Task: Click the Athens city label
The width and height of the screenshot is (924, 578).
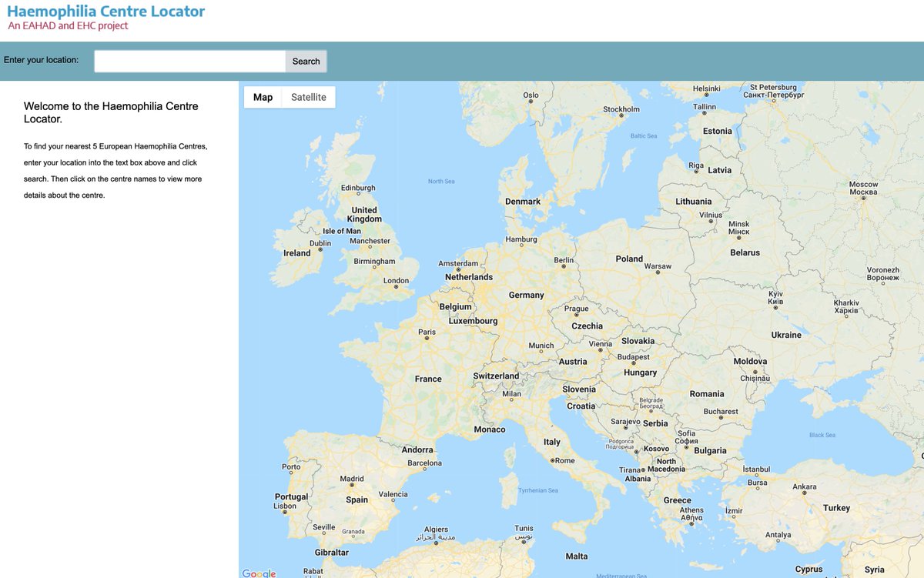Action: tap(691, 514)
